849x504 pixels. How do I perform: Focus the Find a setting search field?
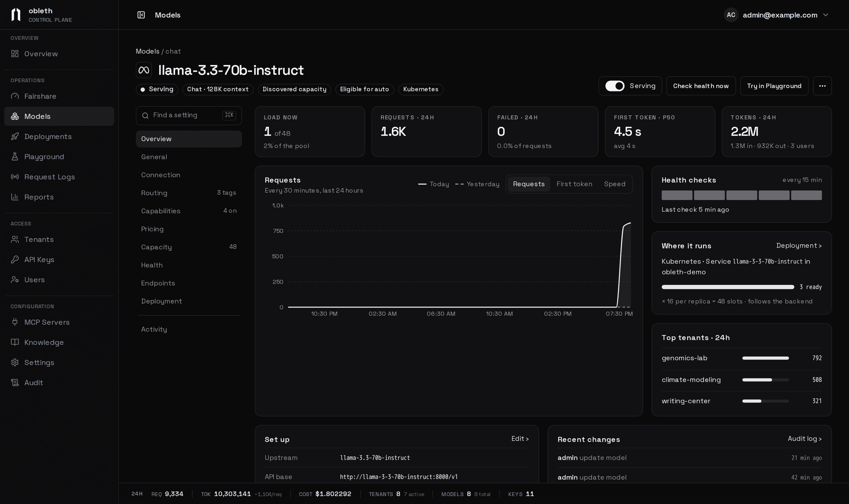pos(189,116)
